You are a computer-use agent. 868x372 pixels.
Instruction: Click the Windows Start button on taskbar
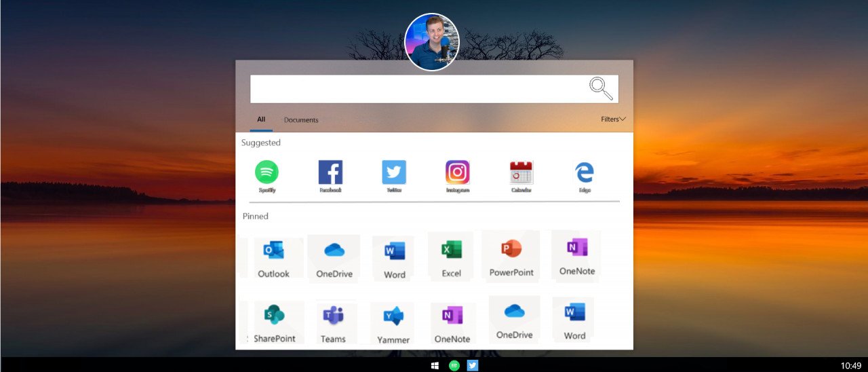click(x=435, y=365)
